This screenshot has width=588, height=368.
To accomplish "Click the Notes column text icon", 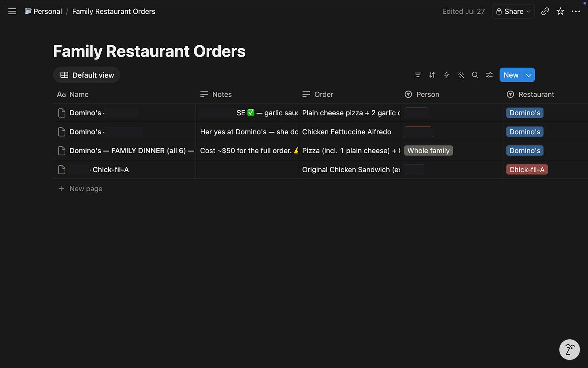I will 204,94.
